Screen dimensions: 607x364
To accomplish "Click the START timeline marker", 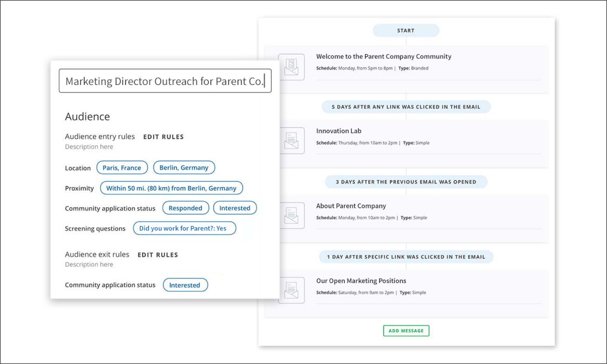I will click(x=406, y=30).
